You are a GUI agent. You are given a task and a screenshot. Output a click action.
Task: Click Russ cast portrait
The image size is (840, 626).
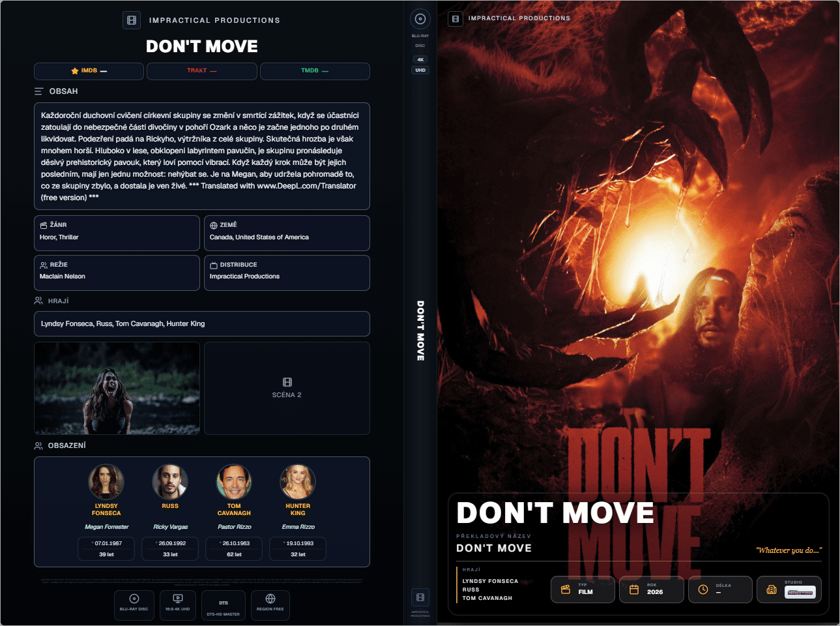coord(170,482)
